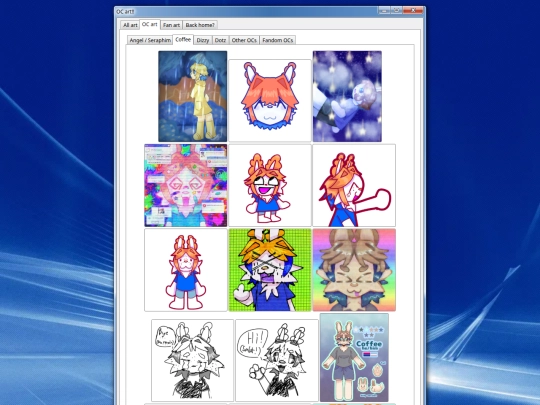Open the green grid background crying character artwork
The width and height of the screenshot is (540, 405).
coord(270,270)
